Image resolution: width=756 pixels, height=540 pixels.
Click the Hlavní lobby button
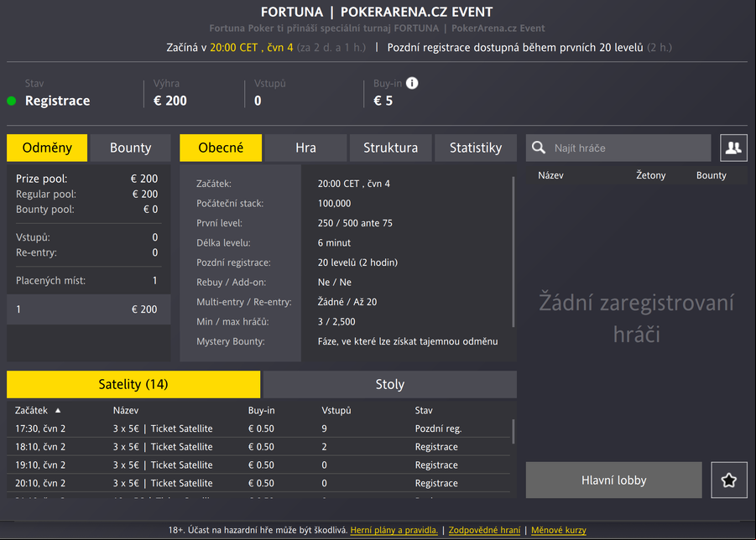pyautogui.click(x=613, y=480)
